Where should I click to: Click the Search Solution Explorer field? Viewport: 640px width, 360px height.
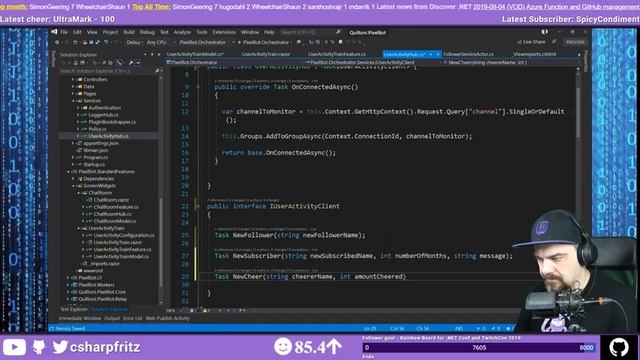click(109, 71)
